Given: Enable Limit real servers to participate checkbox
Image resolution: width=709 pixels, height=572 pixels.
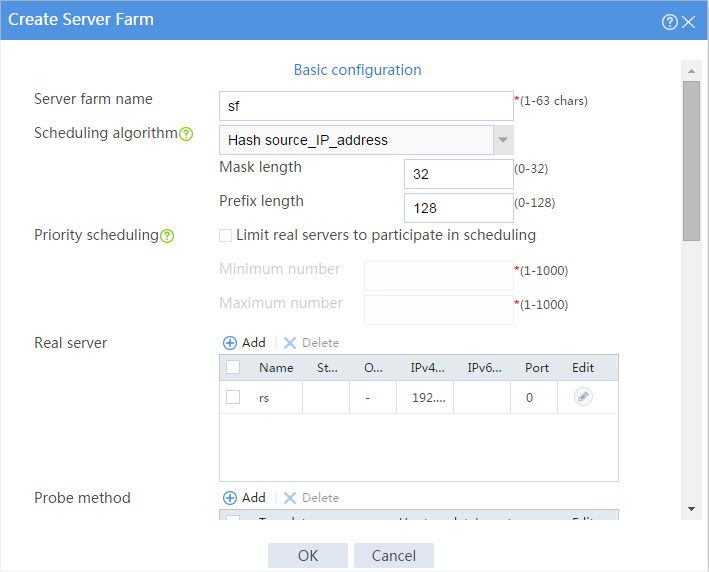Looking at the screenshot, I should pos(225,235).
